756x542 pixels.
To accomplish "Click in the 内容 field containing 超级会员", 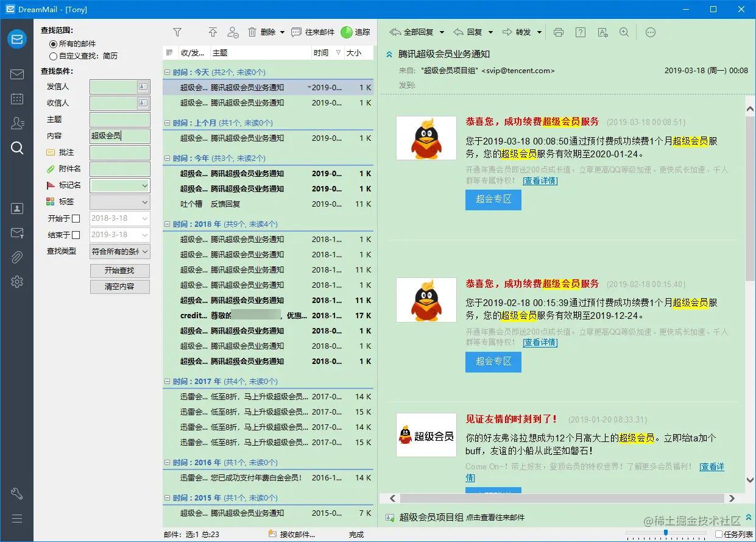I will (120, 136).
